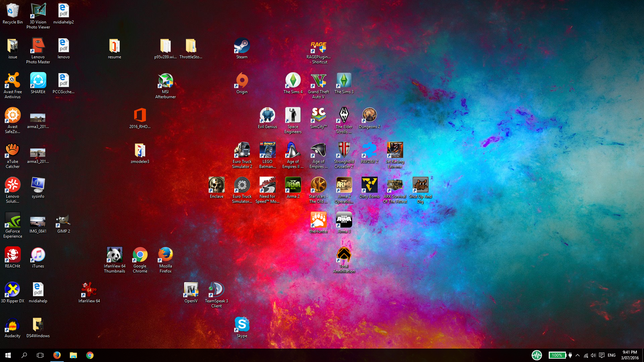
Task: Open the taskbar clock and date
Action: point(630,355)
